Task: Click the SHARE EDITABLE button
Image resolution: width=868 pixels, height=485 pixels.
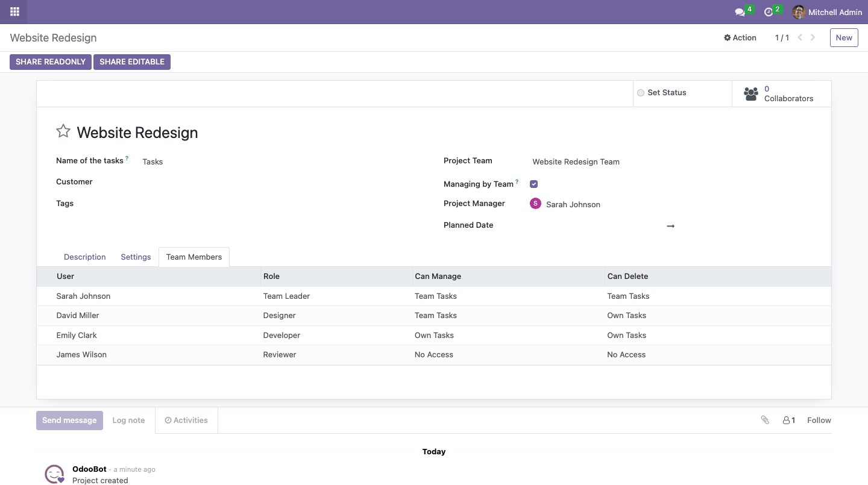Action: tap(132, 61)
